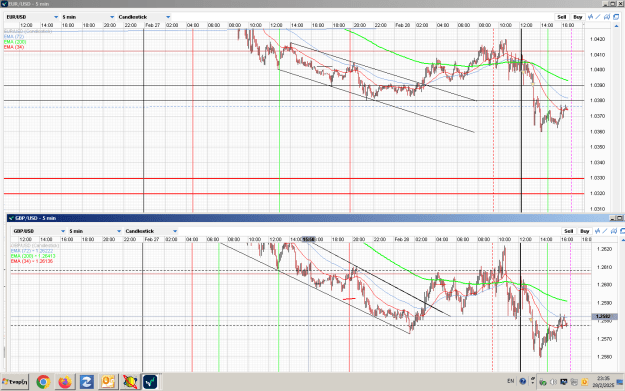Image resolution: width=625 pixels, height=391 pixels.
Task: Click the Safely Remove Hardware tray icon
Action: pos(543,382)
